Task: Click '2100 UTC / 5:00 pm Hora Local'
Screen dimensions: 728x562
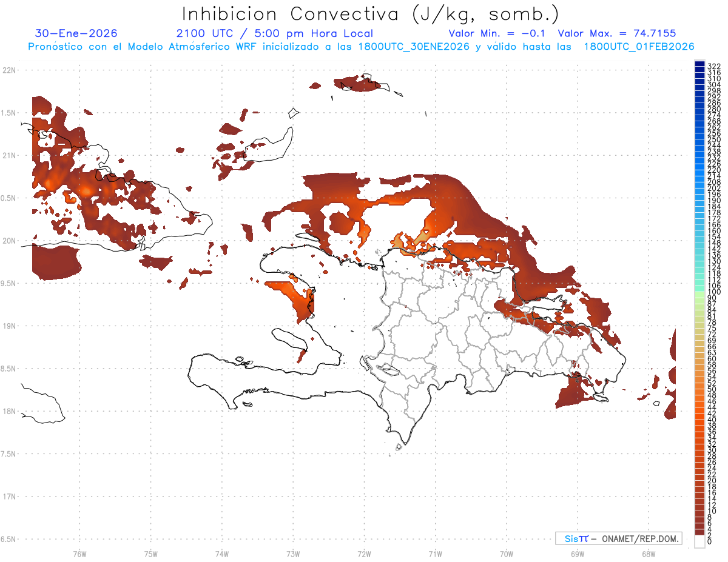Action: 275,34
